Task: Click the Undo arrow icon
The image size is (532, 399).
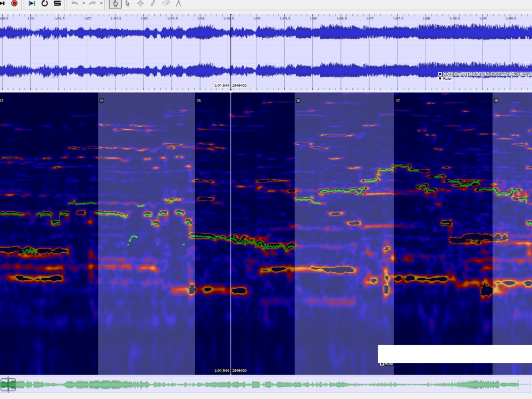Action: pos(74,3)
